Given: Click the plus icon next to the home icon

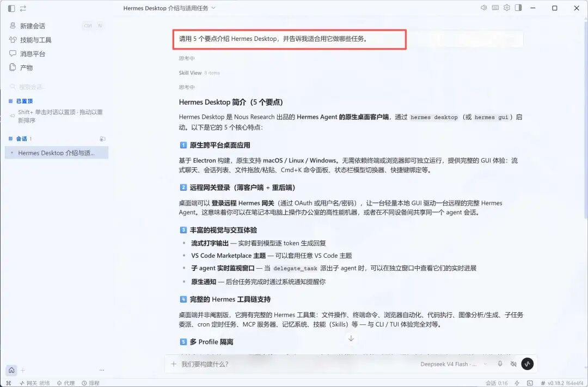Looking at the screenshot, I should [22, 370].
